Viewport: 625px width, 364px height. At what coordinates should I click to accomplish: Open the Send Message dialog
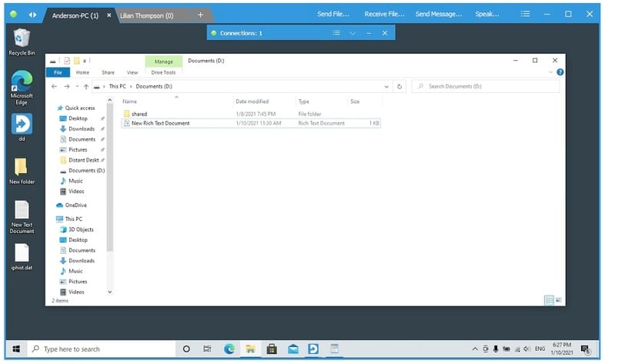(439, 15)
